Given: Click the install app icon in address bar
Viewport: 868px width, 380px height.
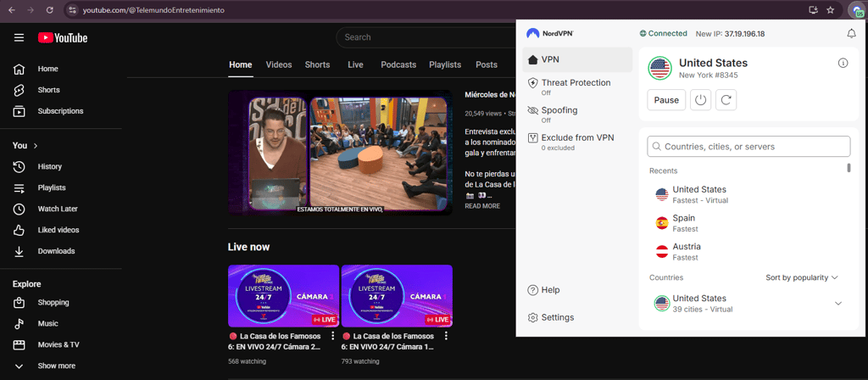Looking at the screenshot, I should coord(813,10).
